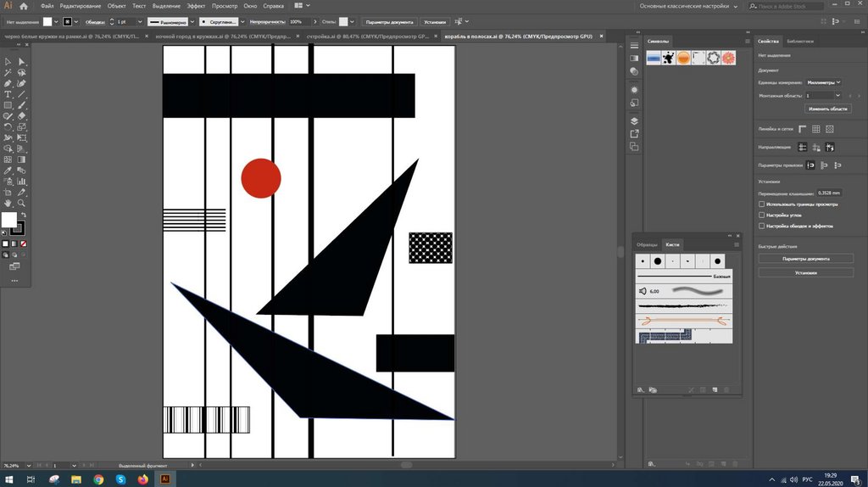Screen dimensions: 868x487
Task: Open the Эффект menu
Action: click(x=196, y=6)
